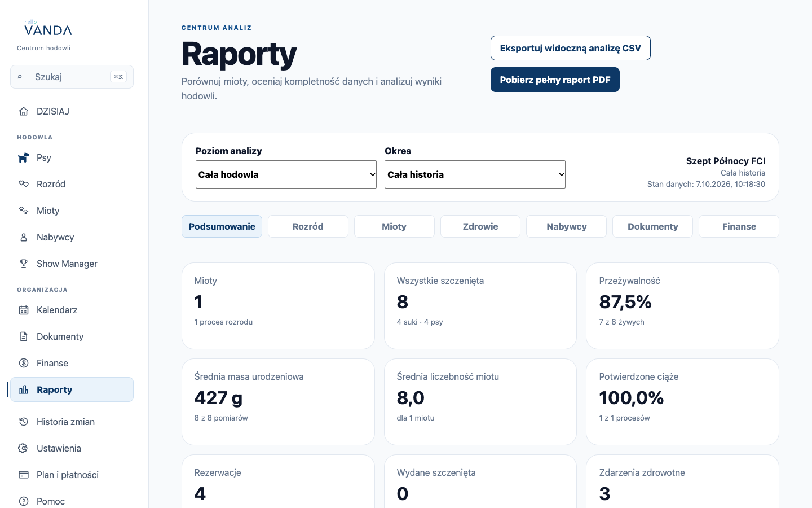
Task: Click the home icon beside DZISIAJ
Action: [x=24, y=111]
